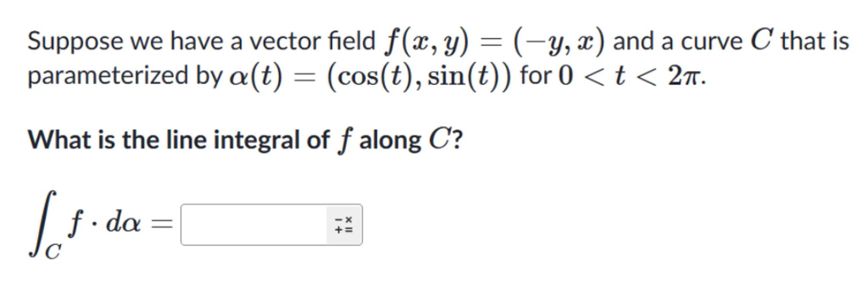Click the words "vector field"
The height and width of the screenshot is (291, 868).
click(x=312, y=42)
